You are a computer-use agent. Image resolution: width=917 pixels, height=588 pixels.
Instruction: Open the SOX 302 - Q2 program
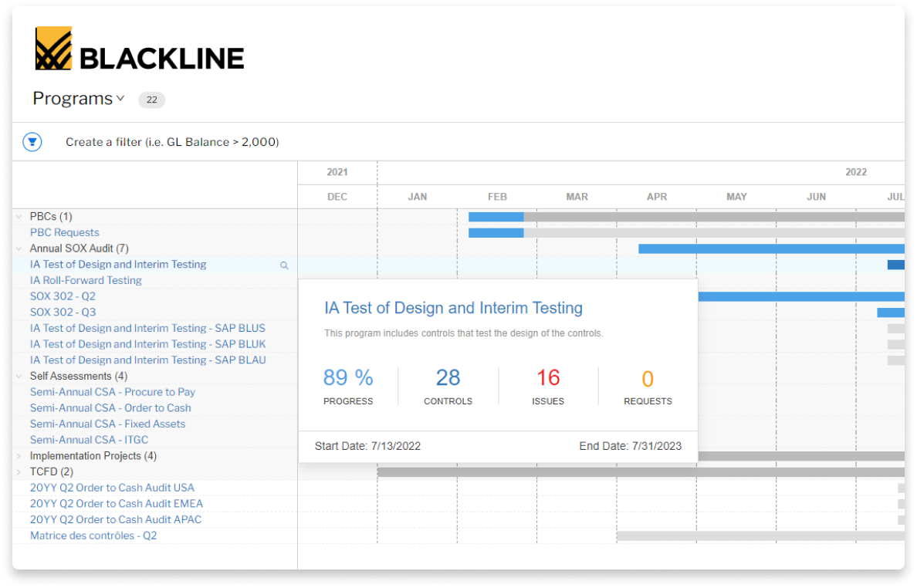63,296
